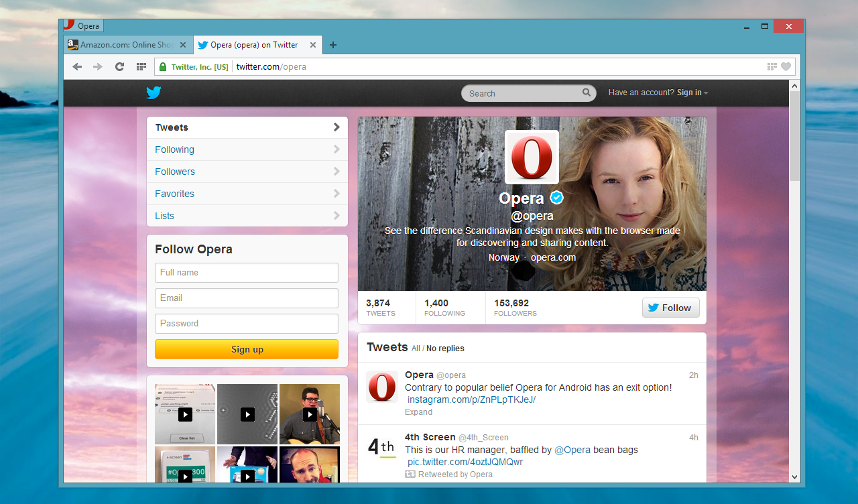Image resolution: width=858 pixels, height=504 pixels.
Task: Open the instagram.com/p/ZnPLpTKJeJ/ link
Action: tap(471, 399)
